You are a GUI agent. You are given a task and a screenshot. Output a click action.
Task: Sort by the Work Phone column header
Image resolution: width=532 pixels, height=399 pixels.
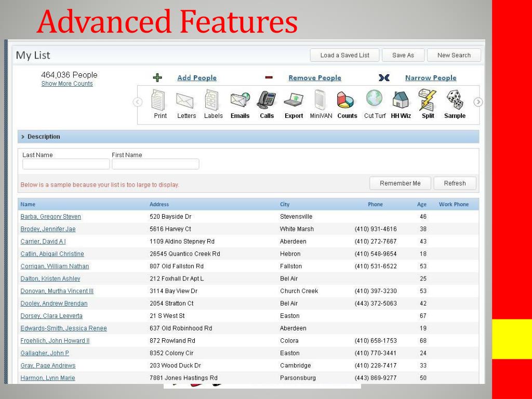(x=454, y=204)
